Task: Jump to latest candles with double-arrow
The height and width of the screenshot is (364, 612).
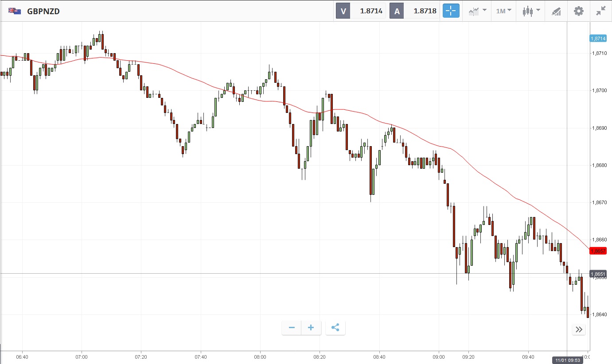Action: [579, 329]
